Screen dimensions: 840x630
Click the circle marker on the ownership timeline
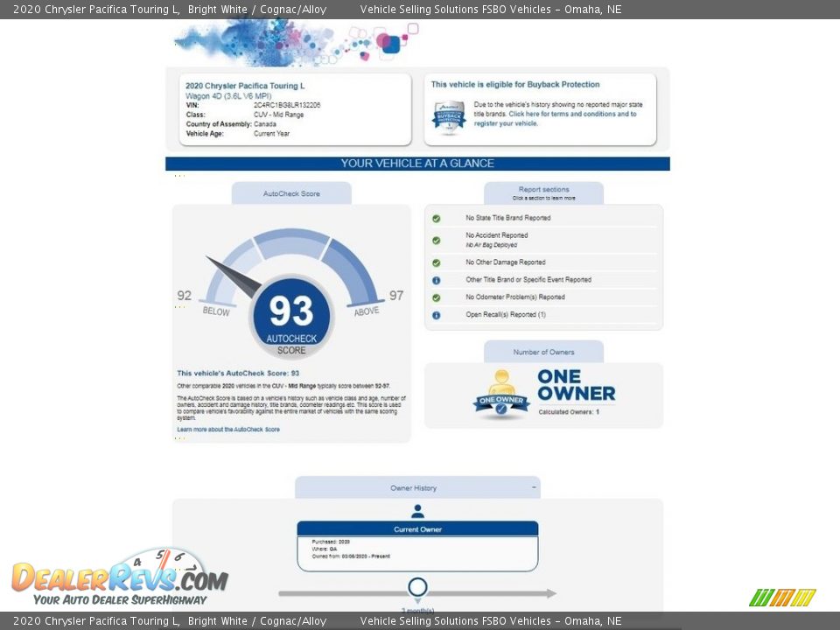click(x=418, y=587)
